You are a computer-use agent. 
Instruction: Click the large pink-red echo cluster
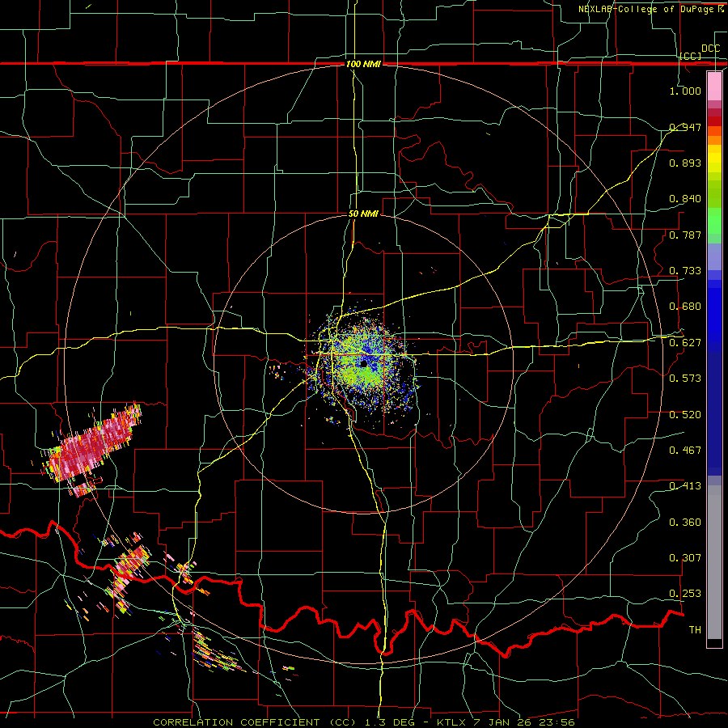click(91, 443)
